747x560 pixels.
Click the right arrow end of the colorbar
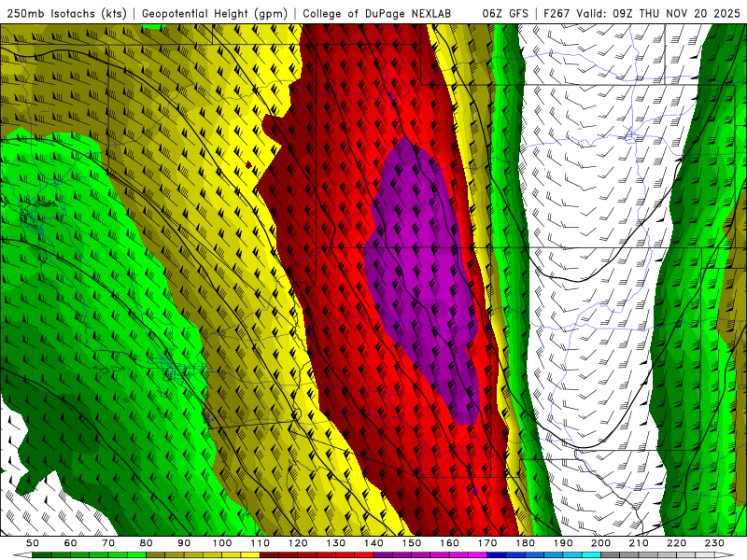click(x=725, y=555)
